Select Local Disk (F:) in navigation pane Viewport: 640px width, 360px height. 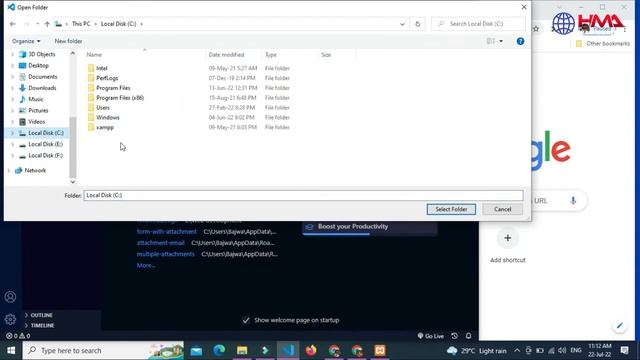tap(45, 156)
